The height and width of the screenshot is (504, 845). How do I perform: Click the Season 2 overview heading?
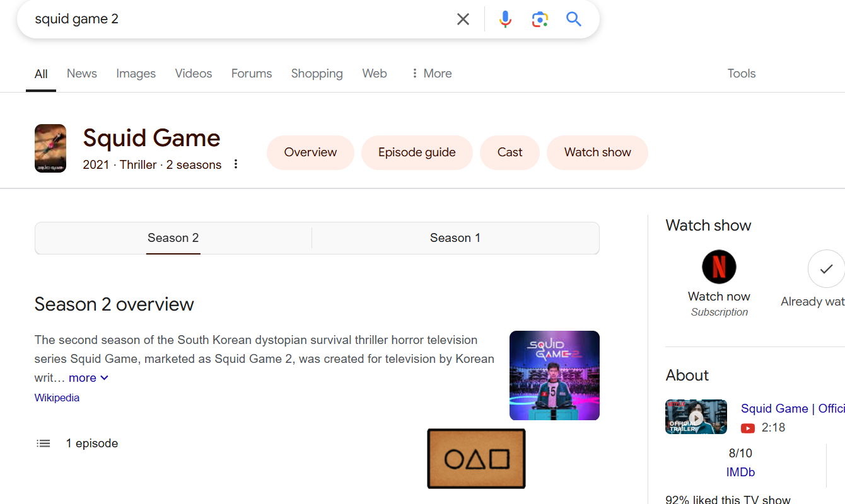pyautogui.click(x=114, y=304)
